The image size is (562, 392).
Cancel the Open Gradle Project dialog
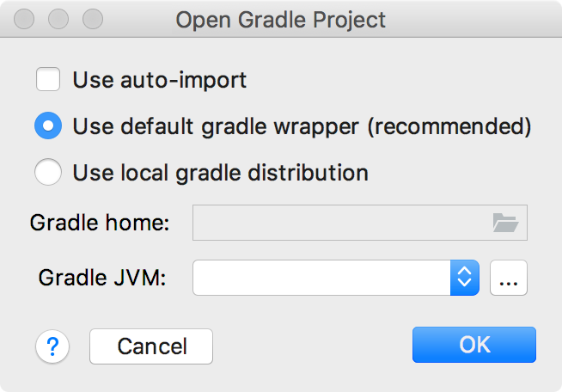tap(151, 346)
